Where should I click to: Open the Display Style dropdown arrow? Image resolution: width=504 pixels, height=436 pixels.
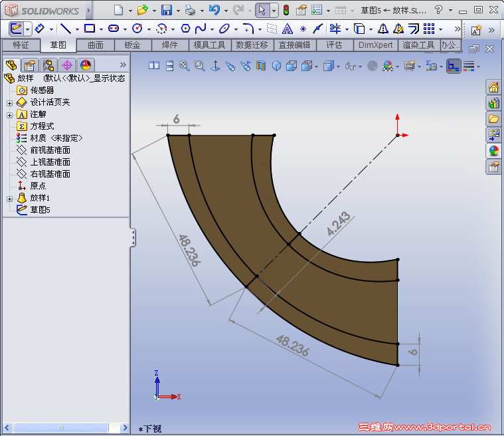pos(338,66)
